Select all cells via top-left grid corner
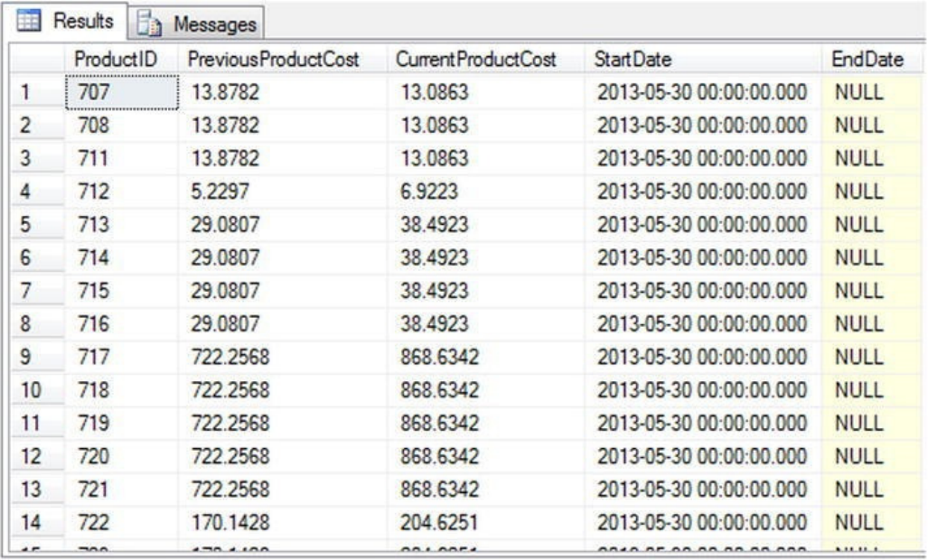Viewport: 928px width, 560px height. 34,59
